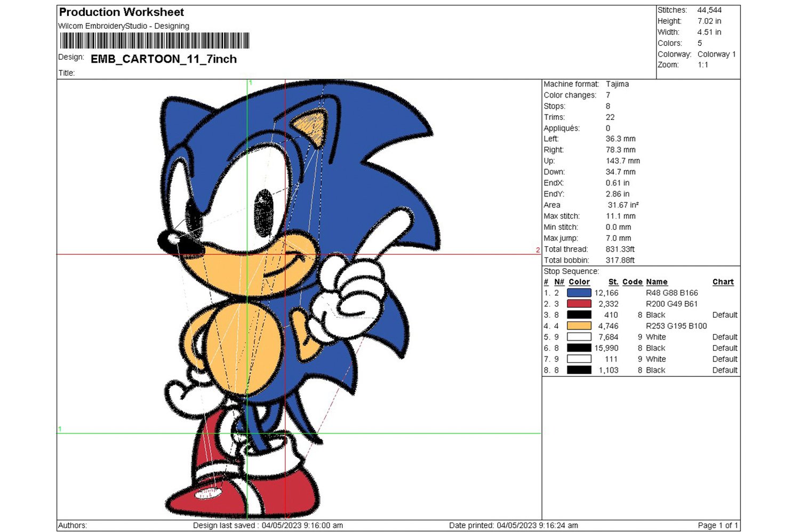800x532 pixels.
Task: Click the "Chart" column header
Action: [x=723, y=282]
